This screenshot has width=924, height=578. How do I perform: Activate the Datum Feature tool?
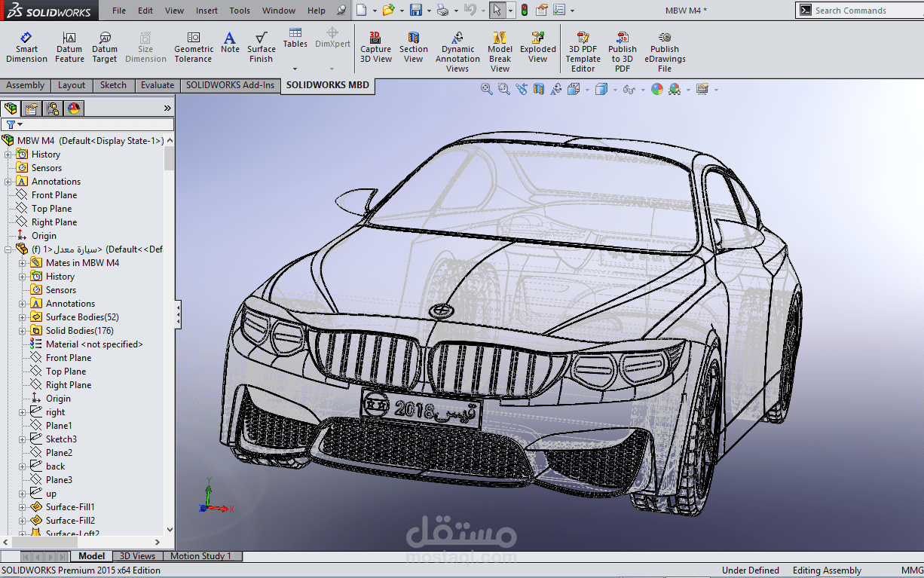[69, 47]
